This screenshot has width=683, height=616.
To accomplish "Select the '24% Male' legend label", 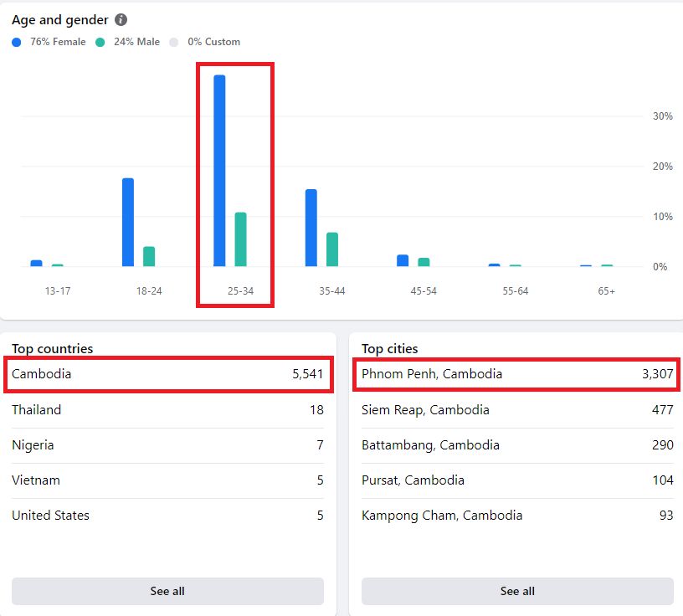I will coord(136,42).
